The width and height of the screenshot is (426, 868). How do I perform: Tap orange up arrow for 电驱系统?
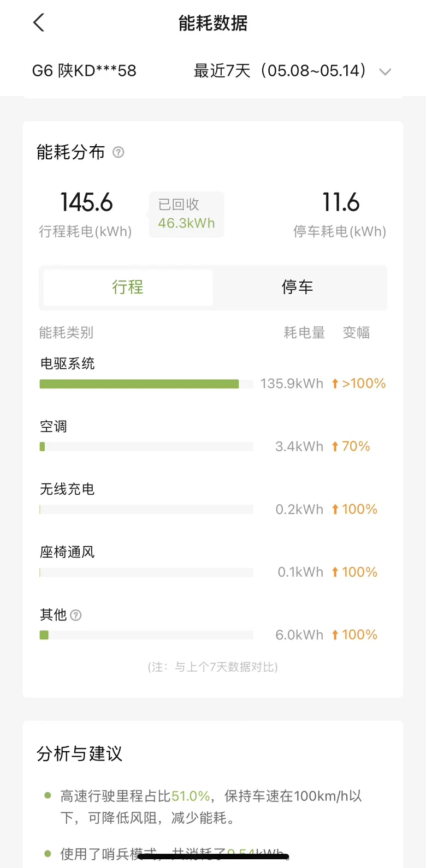click(335, 384)
